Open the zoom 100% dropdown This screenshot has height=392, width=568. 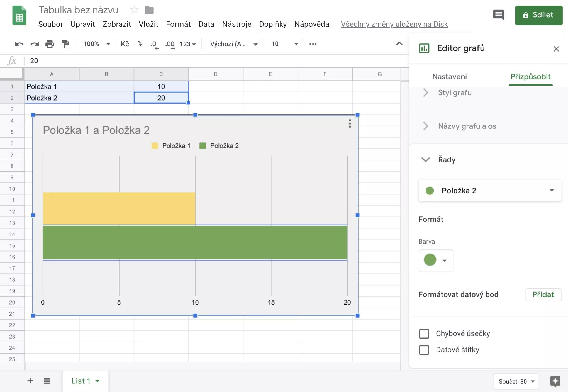pos(96,44)
